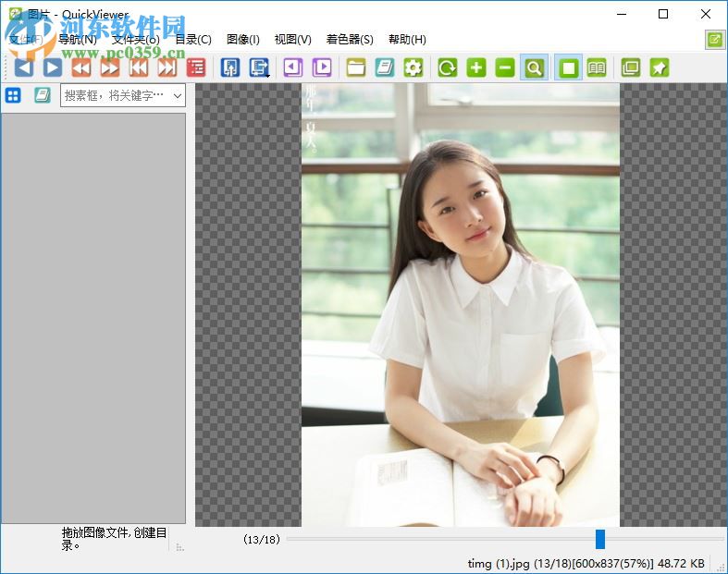Viewport: 728px width, 574px height.
Task: Go to previous image with left arrow
Action: pyautogui.click(x=24, y=68)
